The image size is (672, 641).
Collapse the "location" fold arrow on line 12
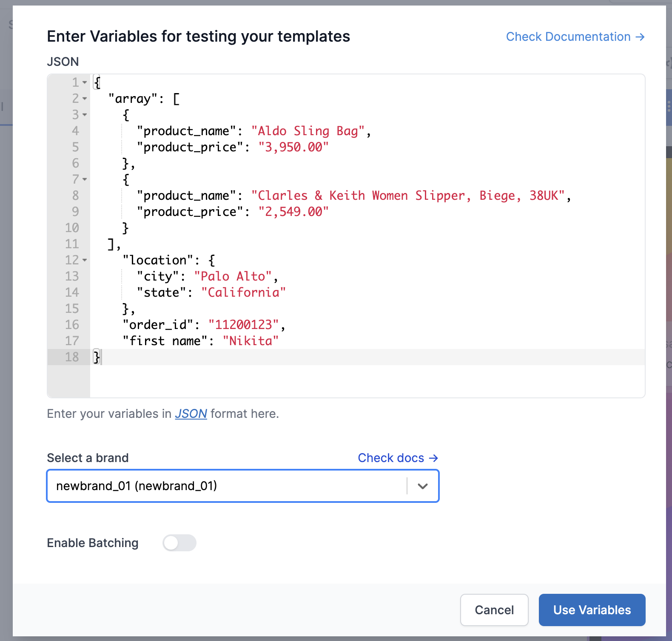(85, 260)
